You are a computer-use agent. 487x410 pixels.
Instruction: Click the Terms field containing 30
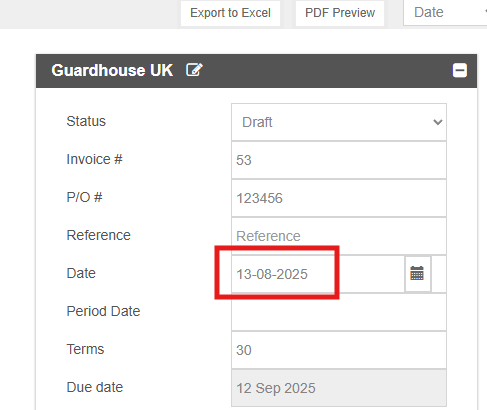(x=339, y=350)
